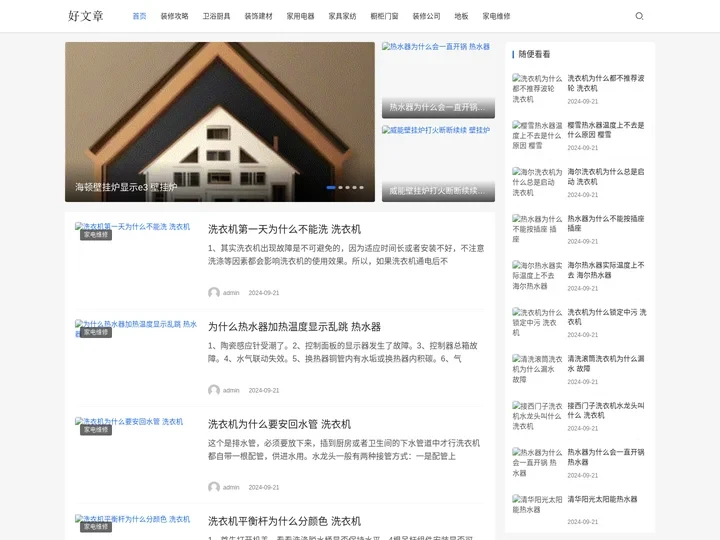Click the 好文章 site logo
720x540 pixels.
tap(86, 16)
